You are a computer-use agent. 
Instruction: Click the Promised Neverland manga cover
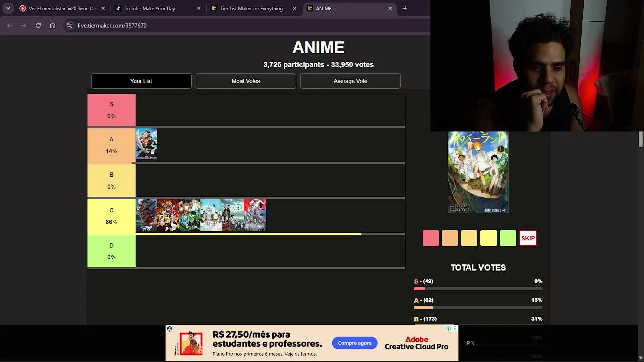478,172
